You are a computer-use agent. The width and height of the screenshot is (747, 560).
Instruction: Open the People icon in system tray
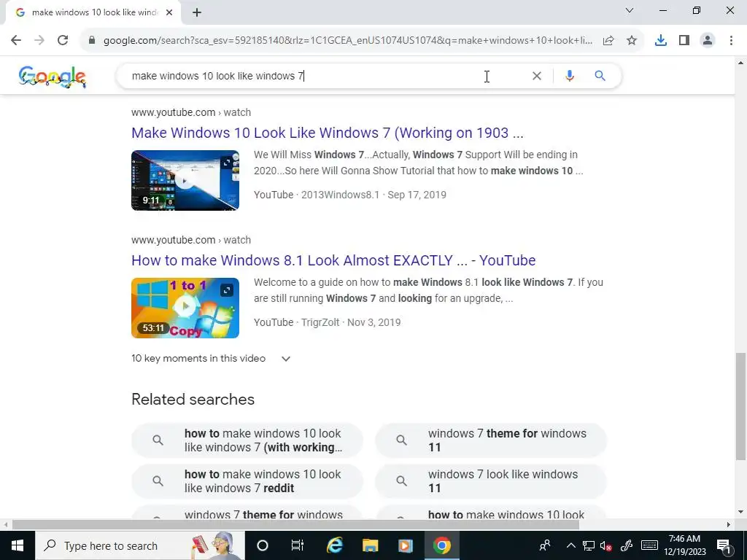click(x=545, y=545)
